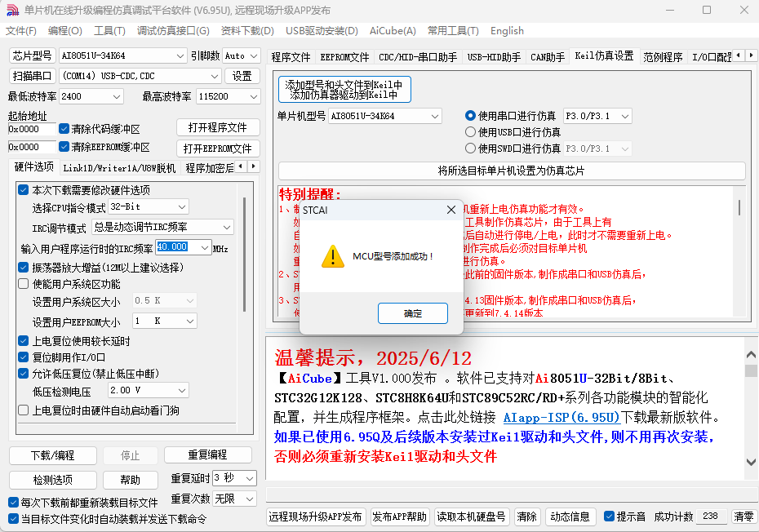Screen dimensions: 759x532
Task: Expand the 最高波特率 115200 dropdown
Action: point(254,97)
